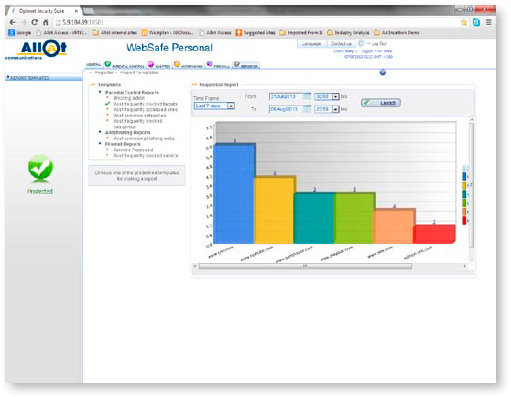Open the Language button

(311, 44)
